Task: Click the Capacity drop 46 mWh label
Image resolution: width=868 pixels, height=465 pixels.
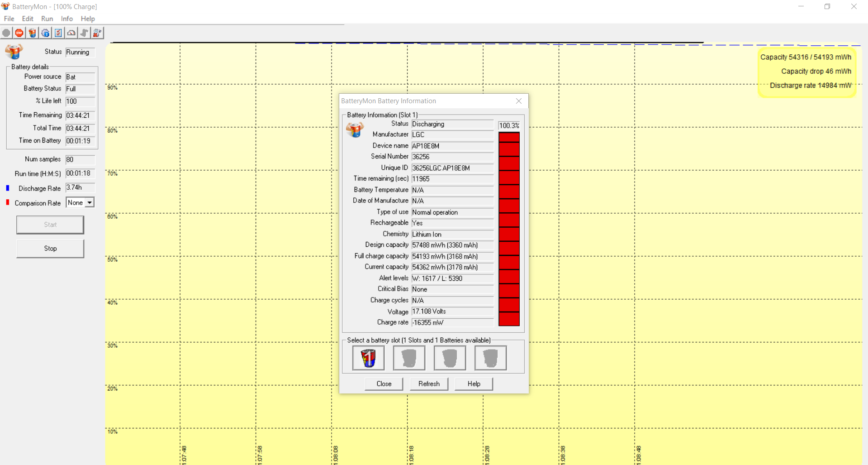Action: point(816,71)
